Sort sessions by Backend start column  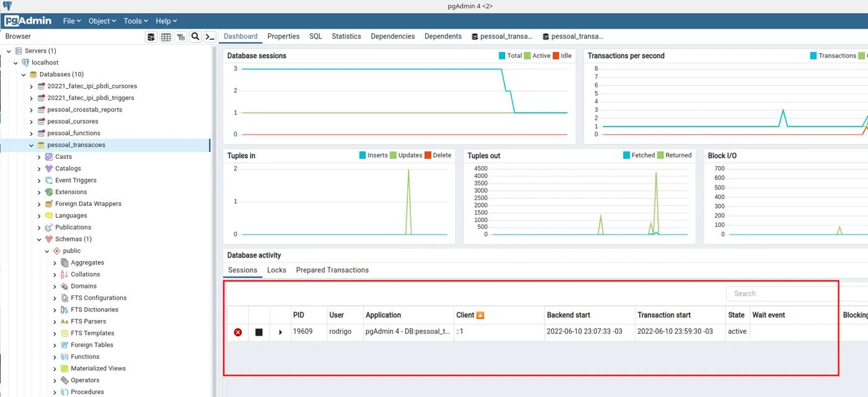point(569,315)
